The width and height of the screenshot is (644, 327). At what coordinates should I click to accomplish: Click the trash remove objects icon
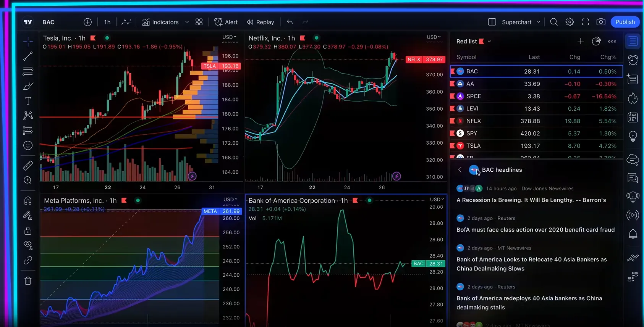coord(28,281)
